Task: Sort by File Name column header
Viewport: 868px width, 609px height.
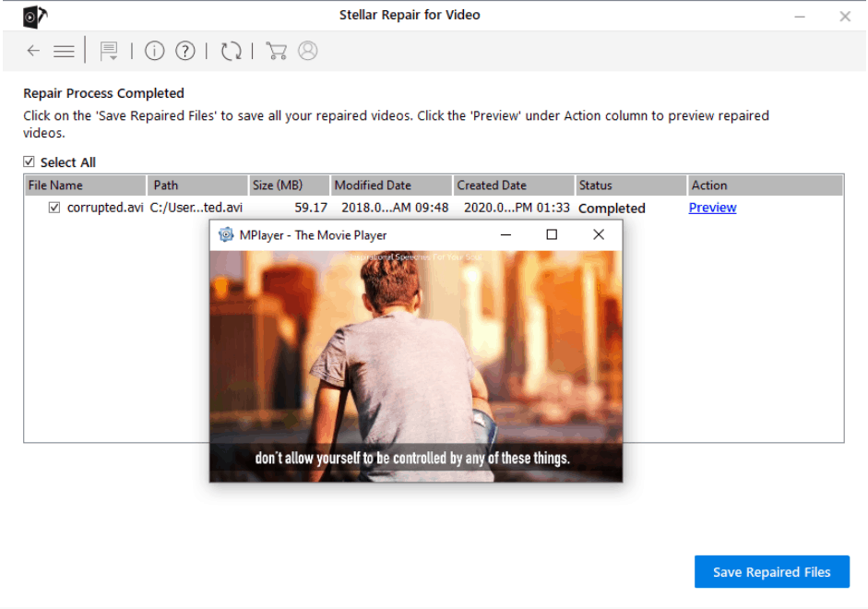Action: pyautogui.click(x=84, y=185)
